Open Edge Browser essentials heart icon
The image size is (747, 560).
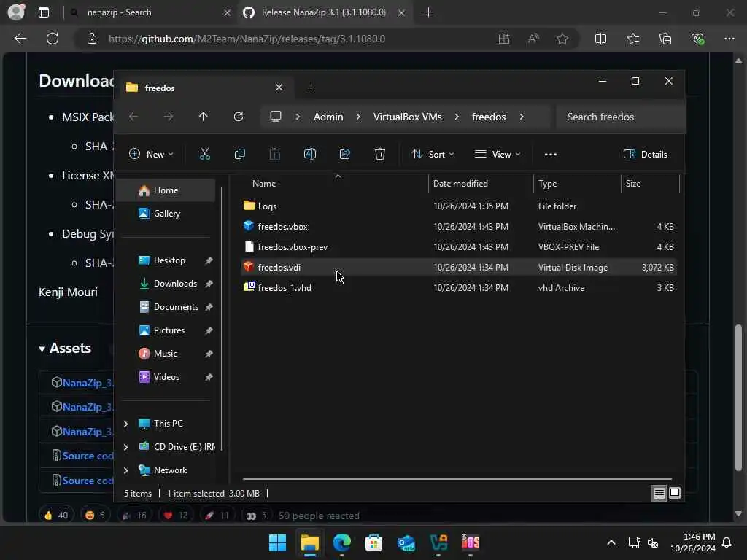pyautogui.click(x=697, y=39)
